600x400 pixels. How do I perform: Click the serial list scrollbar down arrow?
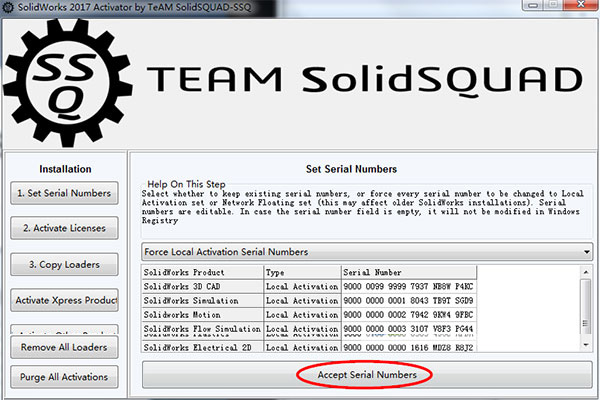pos(586,345)
